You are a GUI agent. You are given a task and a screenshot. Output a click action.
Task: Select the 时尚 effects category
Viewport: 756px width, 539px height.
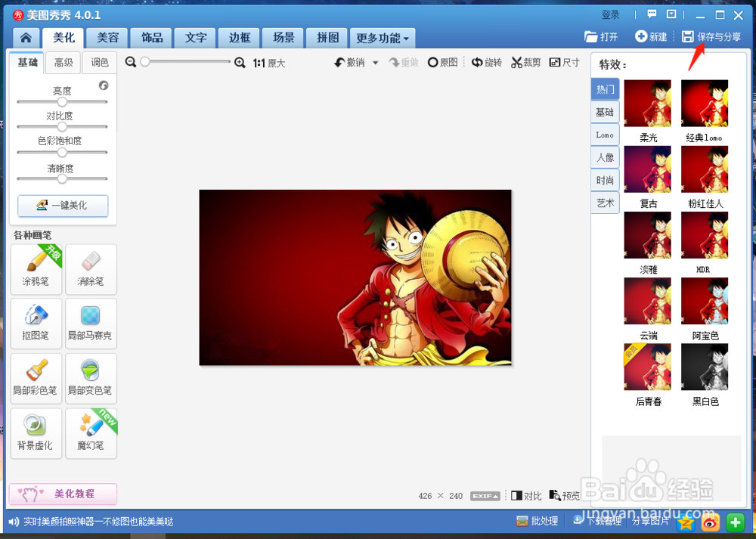click(605, 181)
